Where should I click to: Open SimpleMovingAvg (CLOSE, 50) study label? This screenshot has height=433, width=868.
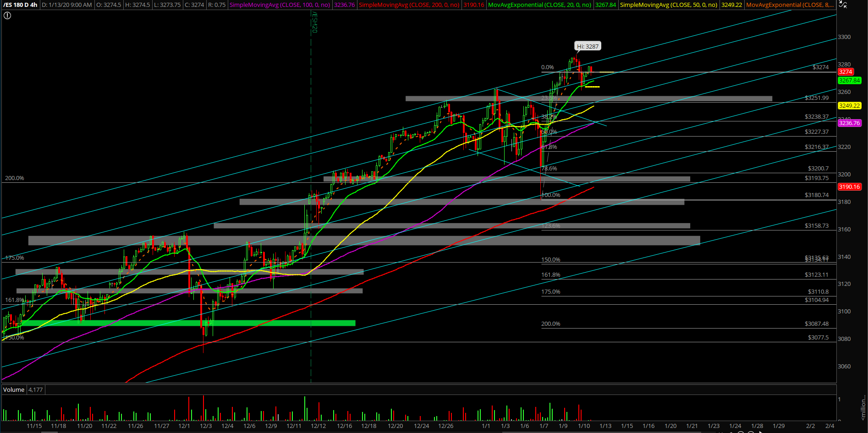pyautogui.click(x=669, y=5)
